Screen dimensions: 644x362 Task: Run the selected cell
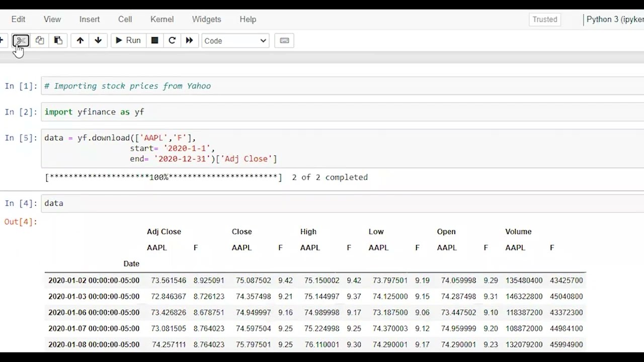pyautogui.click(x=128, y=41)
